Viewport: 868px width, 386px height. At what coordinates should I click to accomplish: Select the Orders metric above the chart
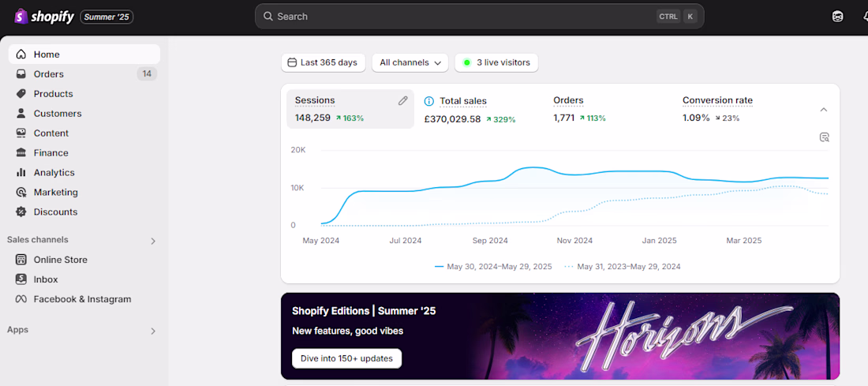[x=580, y=109]
